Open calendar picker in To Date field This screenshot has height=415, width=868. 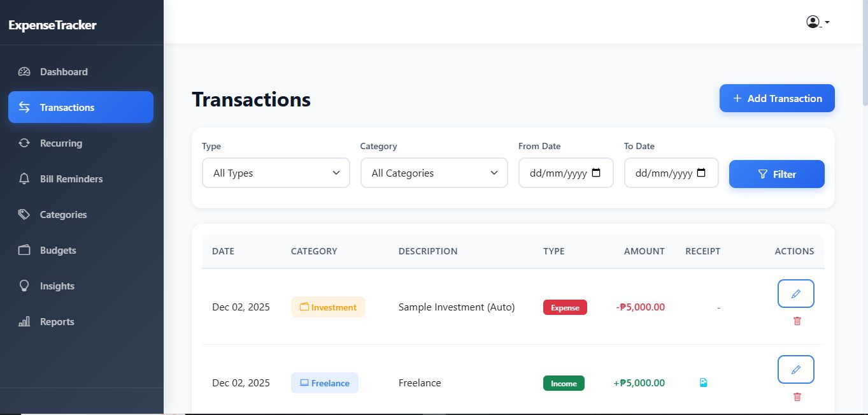pos(701,173)
